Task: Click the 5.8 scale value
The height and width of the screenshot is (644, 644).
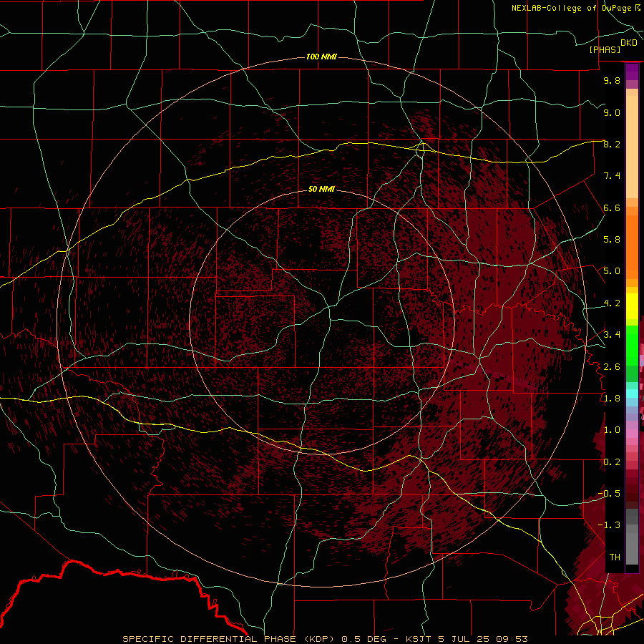Action: (x=612, y=240)
